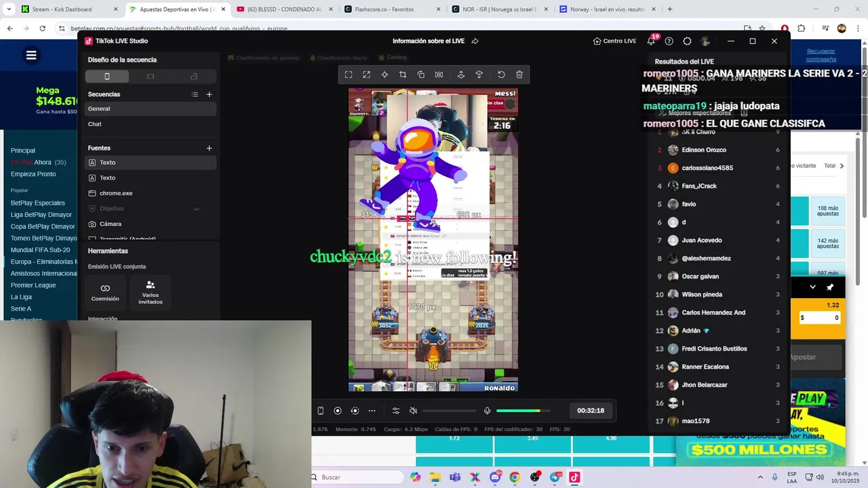This screenshot has height=488, width=868.
Task: Open the profile avatar in the TikTok LIVE Studio title bar
Action: point(705,41)
